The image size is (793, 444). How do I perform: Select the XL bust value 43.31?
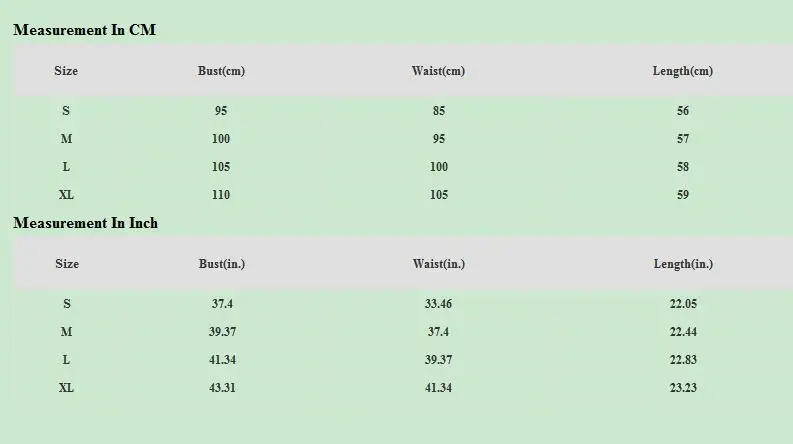[222, 388]
